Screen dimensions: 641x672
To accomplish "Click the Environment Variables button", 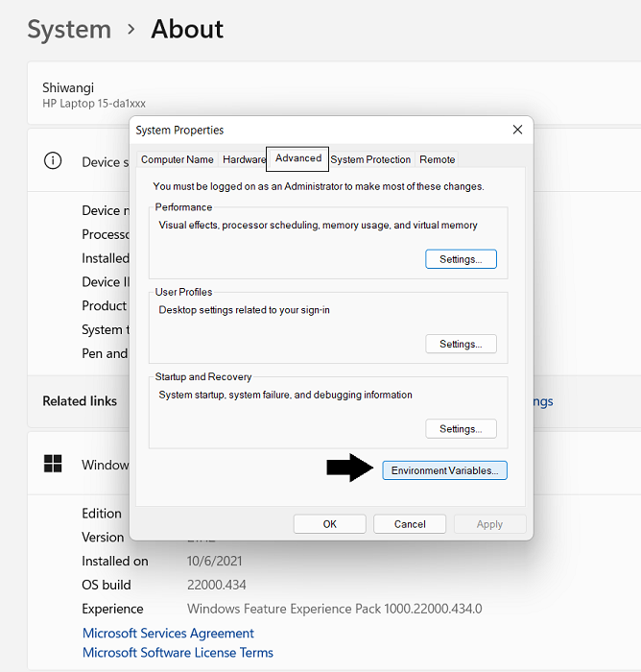I will (444, 470).
